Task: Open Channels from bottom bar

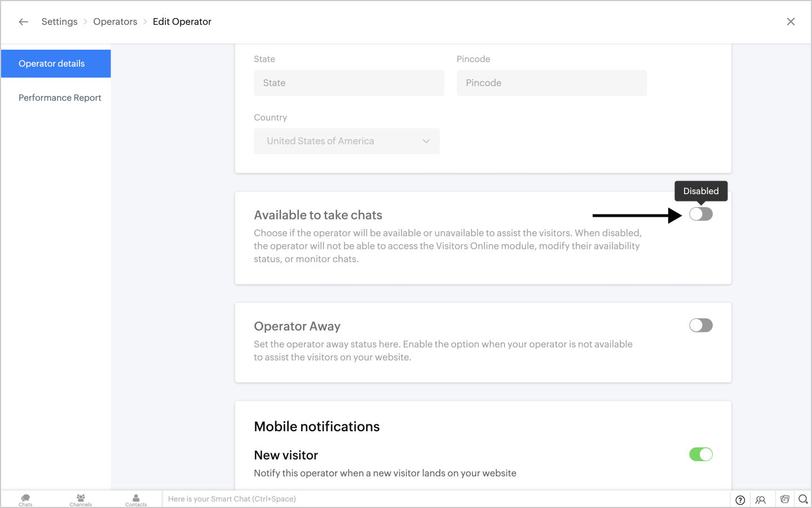Action: click(x=81, y=500)
